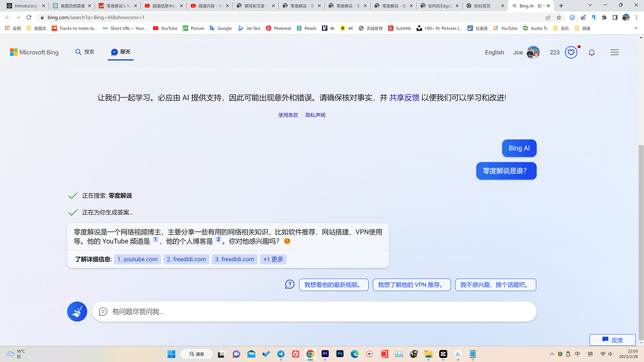
Task: Open the Chrome three-dot menu
Action: coord(637,17)
